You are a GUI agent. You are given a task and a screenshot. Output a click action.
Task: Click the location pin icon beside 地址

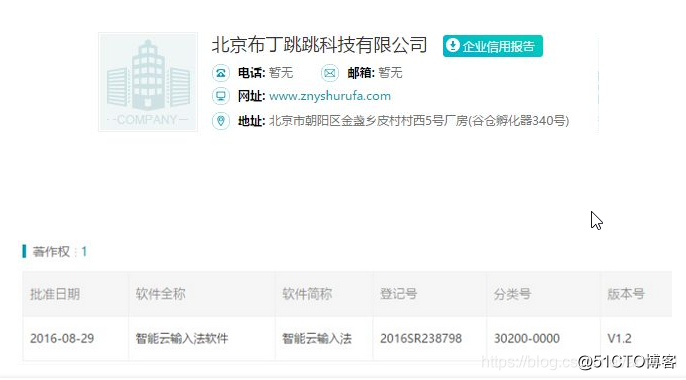(221, 120)
